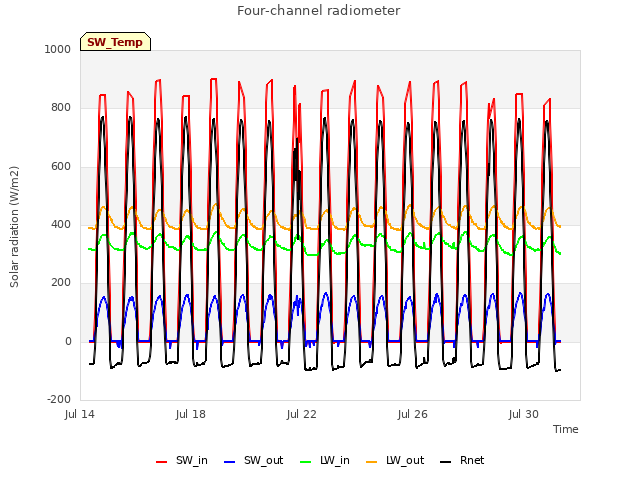The image size is (640, 480).
Task: Click the Jul 30 x-axis label
Action: click(524, 414)
